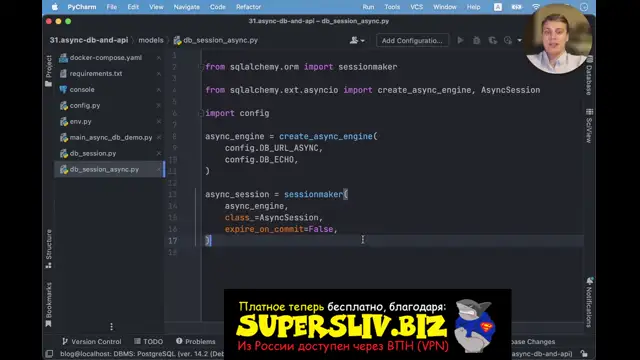Close the config.py tab
The image size is (640, 360).
click(x=159, y=106)
